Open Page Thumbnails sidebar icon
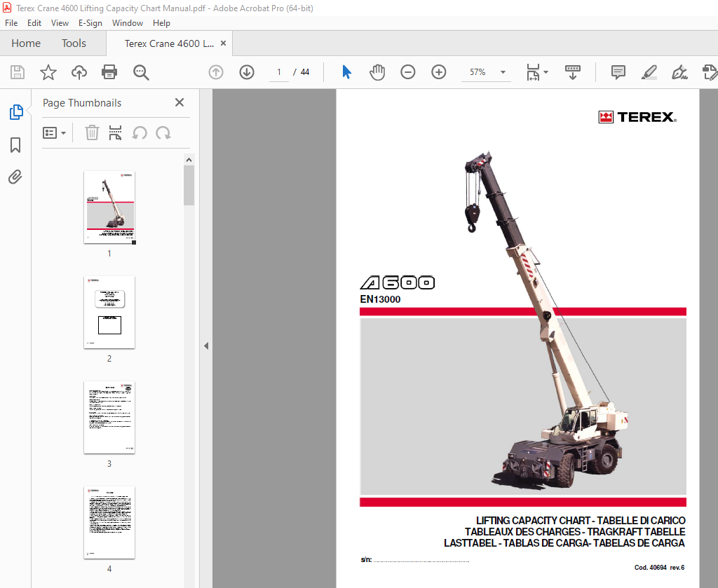 point(16,112)
